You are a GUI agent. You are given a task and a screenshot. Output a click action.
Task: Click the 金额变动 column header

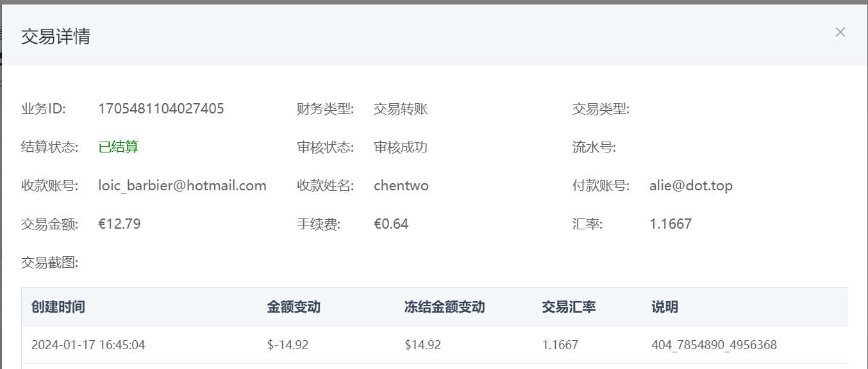[294, 307]
